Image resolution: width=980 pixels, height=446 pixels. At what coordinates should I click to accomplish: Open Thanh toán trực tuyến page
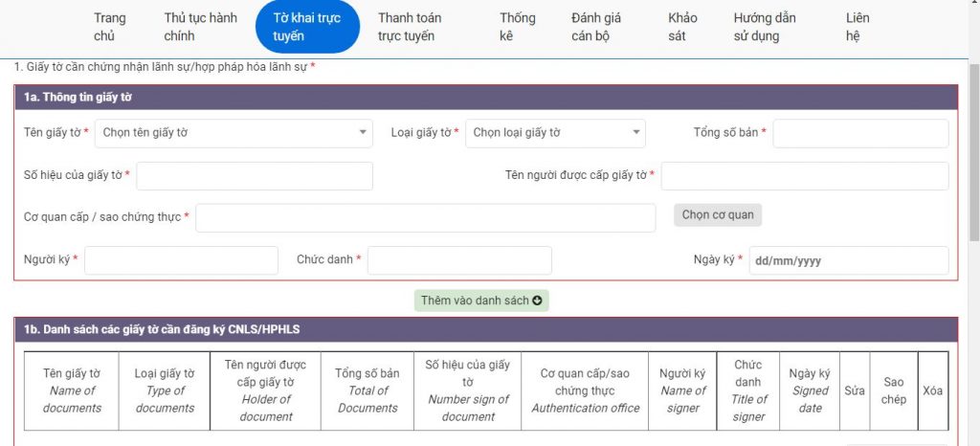[410, 27]
